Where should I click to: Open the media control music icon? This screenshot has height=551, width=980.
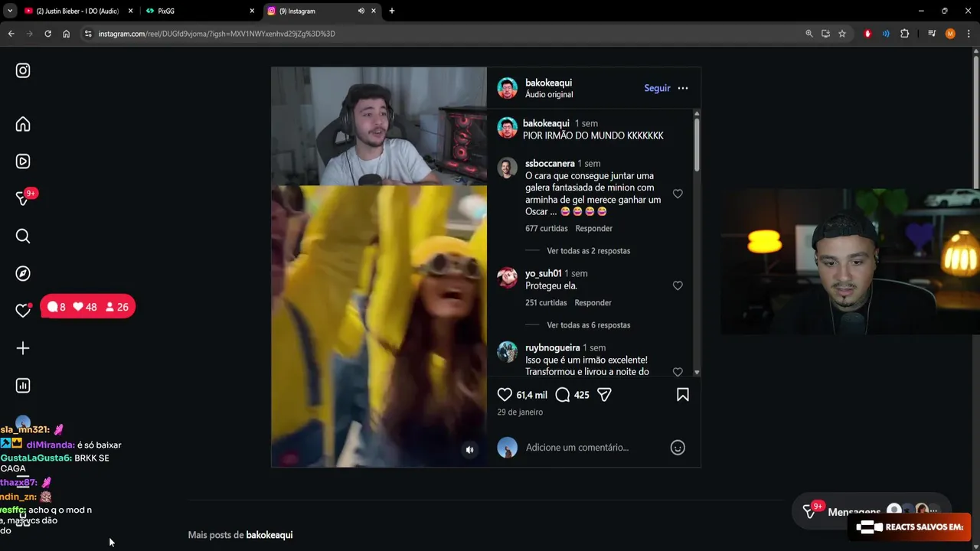[x=932, y=34]
